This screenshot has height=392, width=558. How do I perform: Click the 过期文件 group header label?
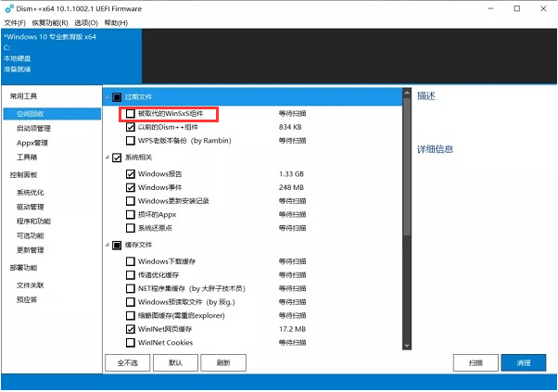138,96
